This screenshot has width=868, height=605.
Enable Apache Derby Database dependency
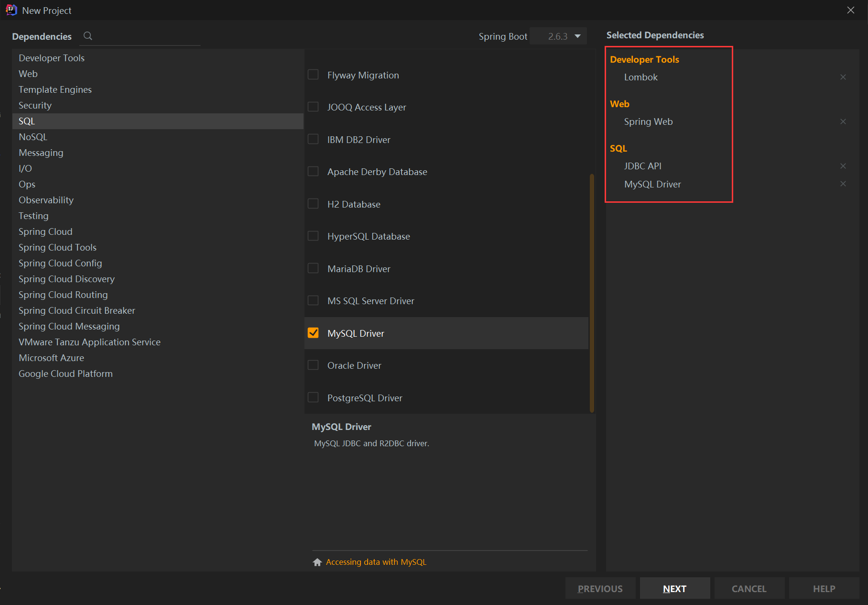pyautogui.click(x=313, y=171)
